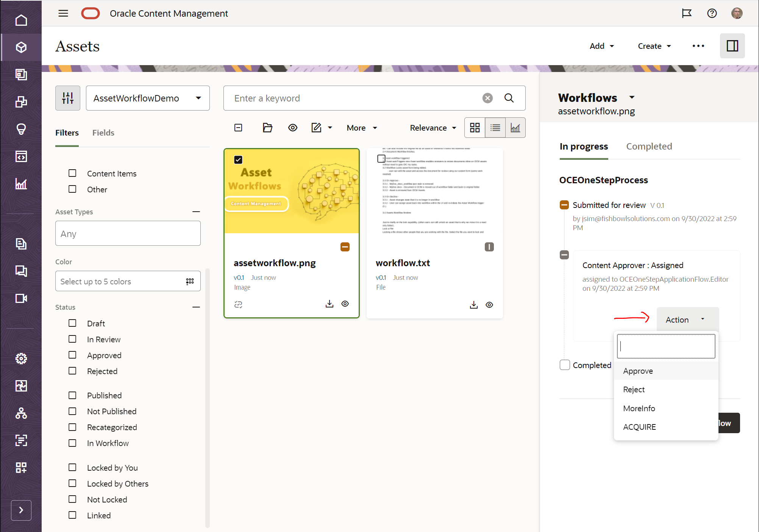Check the Draft status filter
This screenshot has width=759, height=532.
[x=72, y=323]
